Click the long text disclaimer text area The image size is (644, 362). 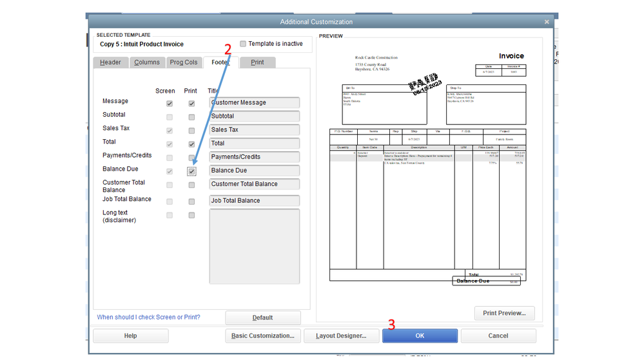[x=254, y=246]
